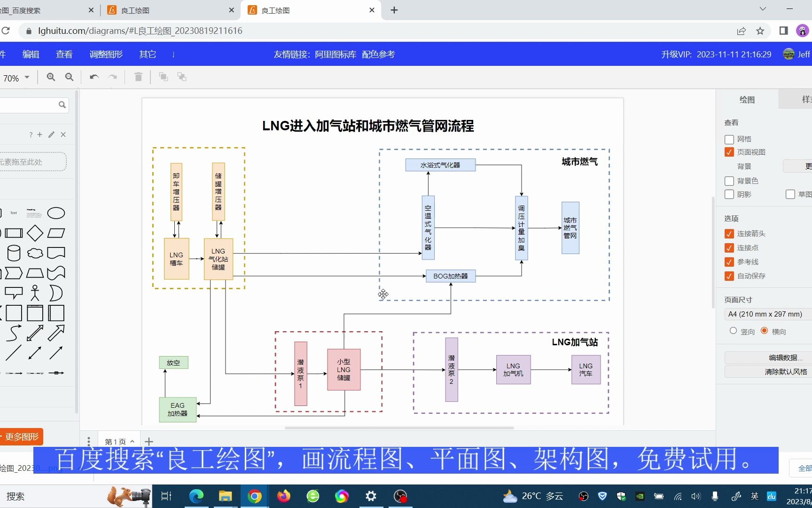Select the 竖向 orientation radio button
812x508 pixels.
(x=733, y=331)
